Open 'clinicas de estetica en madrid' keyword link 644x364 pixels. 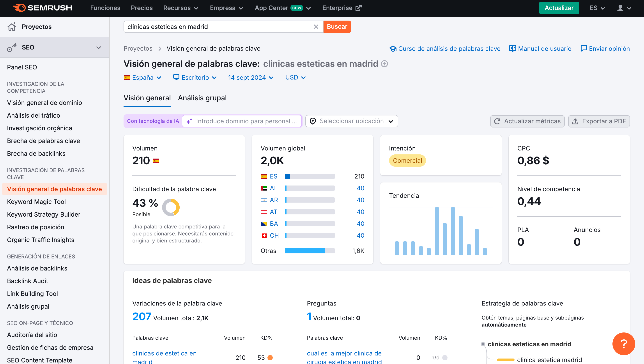tap(164, 357)
